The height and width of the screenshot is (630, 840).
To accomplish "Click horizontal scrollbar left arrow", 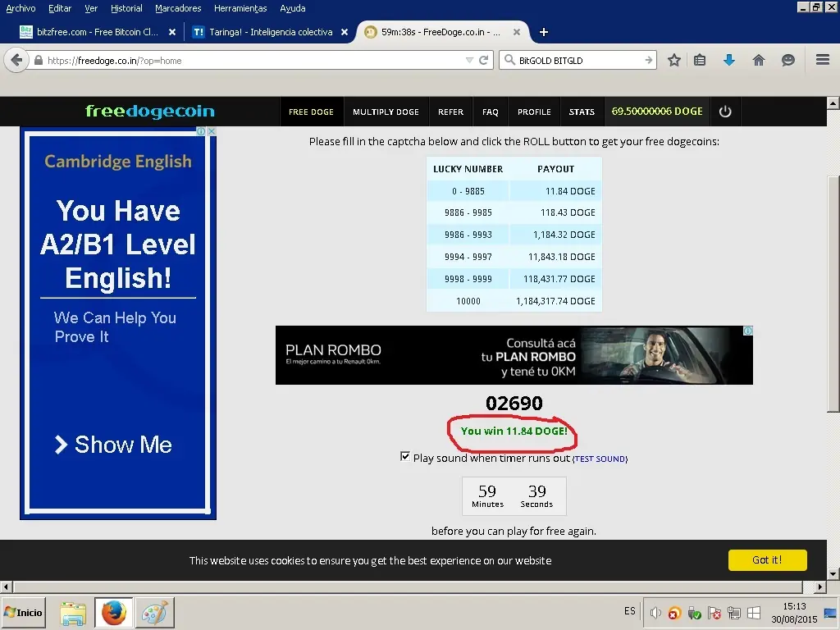I will pyautogui.click(x=6, y=587).
